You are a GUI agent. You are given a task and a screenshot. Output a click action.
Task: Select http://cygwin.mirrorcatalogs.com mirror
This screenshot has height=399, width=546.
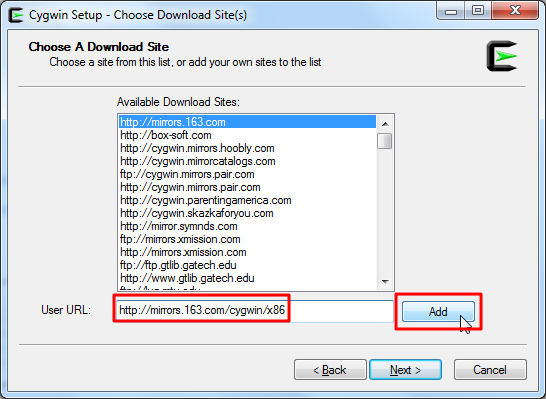(247, 161)
